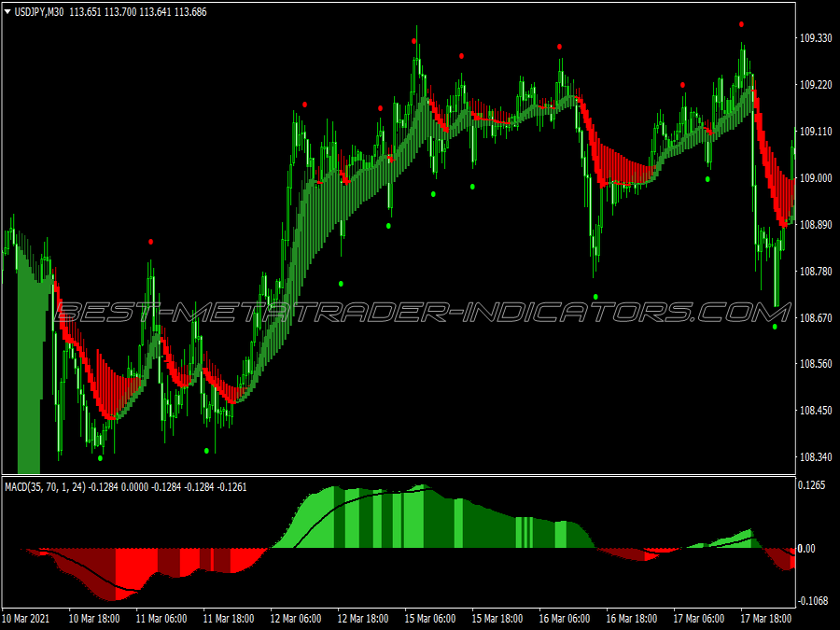Select the topmost red signal dot above 109.330
Image resolution: width=840 pixels, height=630 pixels.
[741, 24]
